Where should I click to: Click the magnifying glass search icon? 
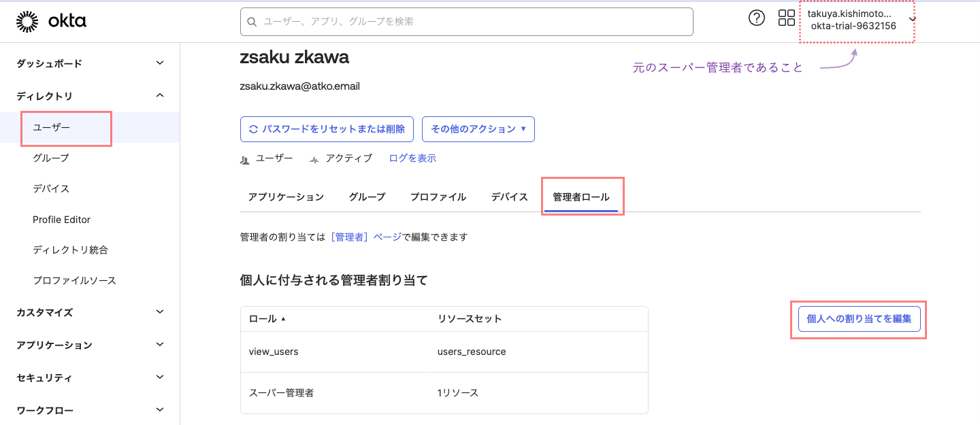251,21
